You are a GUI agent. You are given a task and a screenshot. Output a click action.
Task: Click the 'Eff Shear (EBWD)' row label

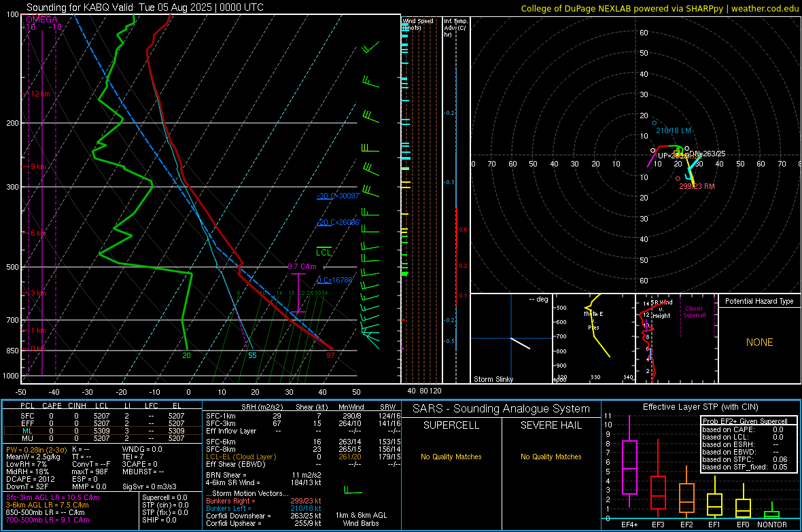(235, 464)
